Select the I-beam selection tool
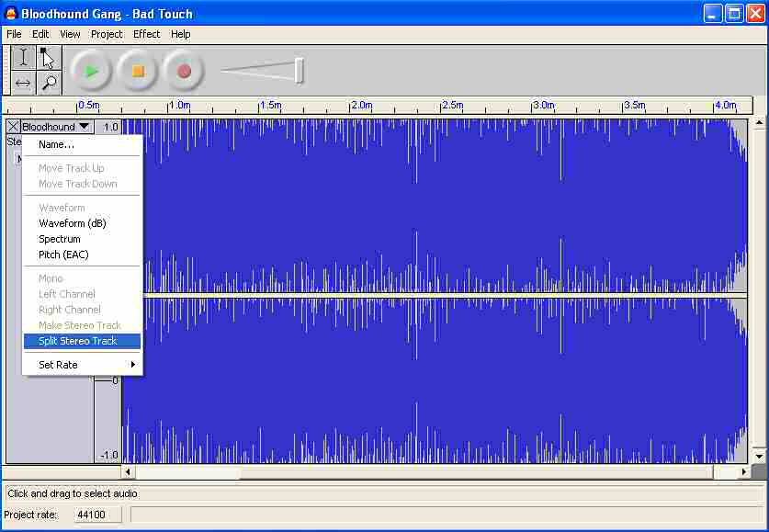 (23, 57)
